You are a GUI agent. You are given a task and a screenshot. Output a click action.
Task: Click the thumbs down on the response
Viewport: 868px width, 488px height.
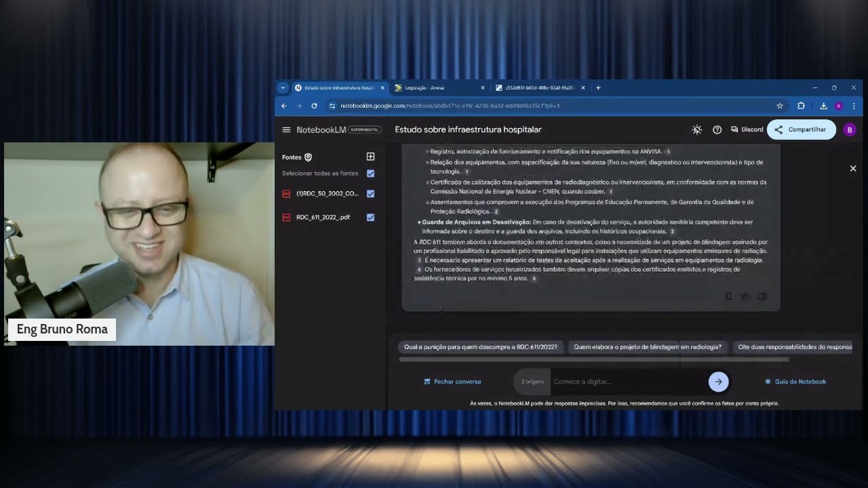pos(762,296)
